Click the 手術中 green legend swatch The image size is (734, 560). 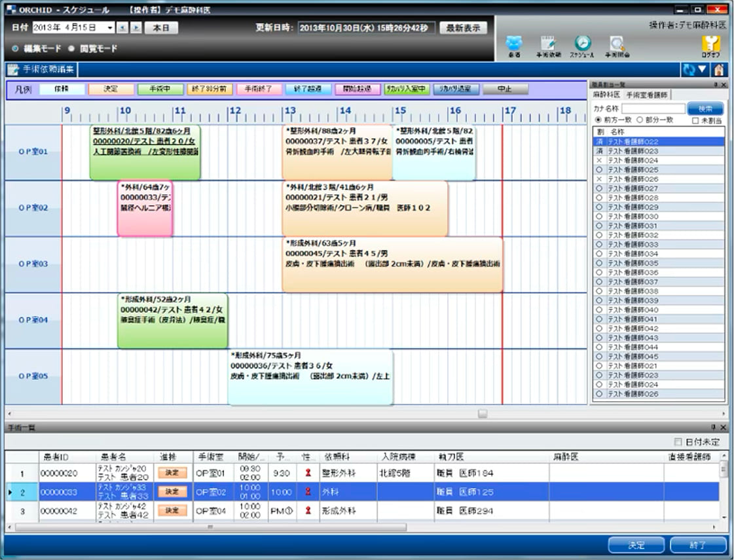(160, 89)
